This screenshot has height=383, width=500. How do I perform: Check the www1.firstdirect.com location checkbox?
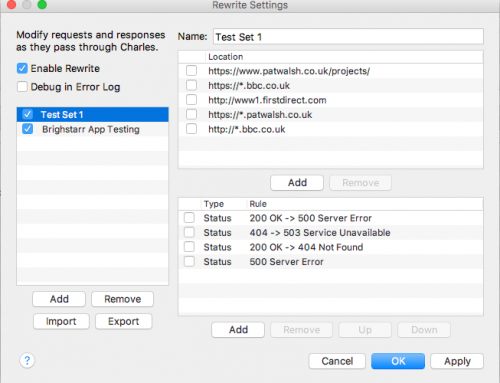tap(191, 100)
